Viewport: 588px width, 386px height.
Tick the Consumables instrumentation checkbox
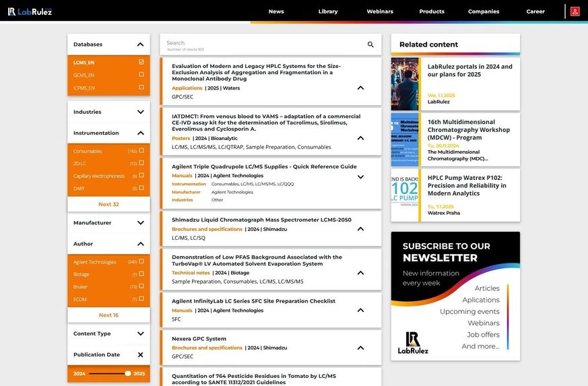pyautogui.click(x=141, y=151)
